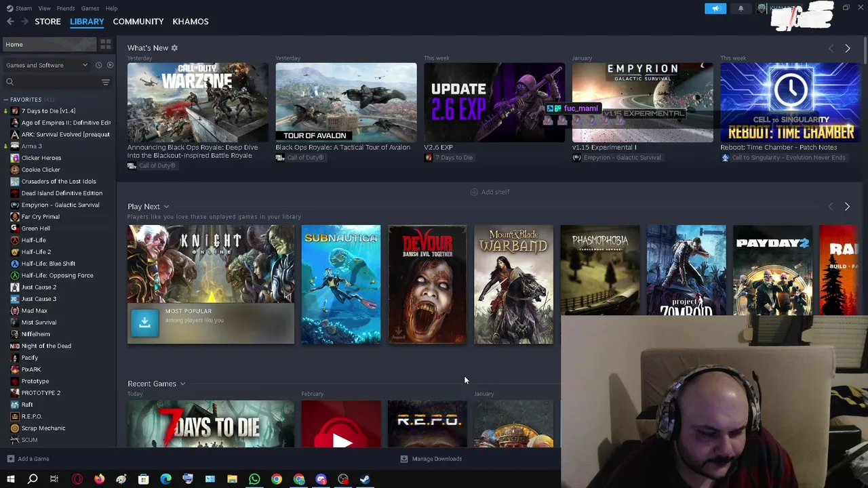This screenshot has width=868, height=488.
Task: Open Firefox from the taskbar
Action: 99,479
